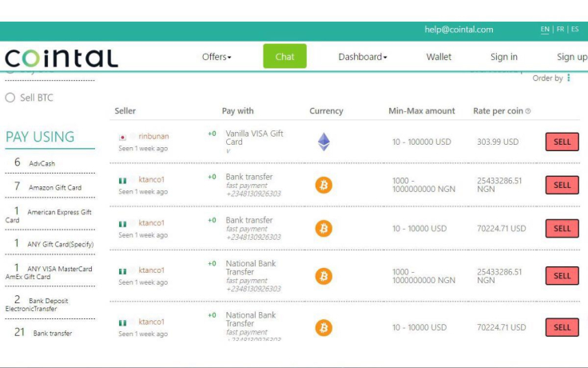Image resolution: width=588 pixels, height=368 pixels.
Task: Click the PAY USING heading
Action: [x=40, y=137]
